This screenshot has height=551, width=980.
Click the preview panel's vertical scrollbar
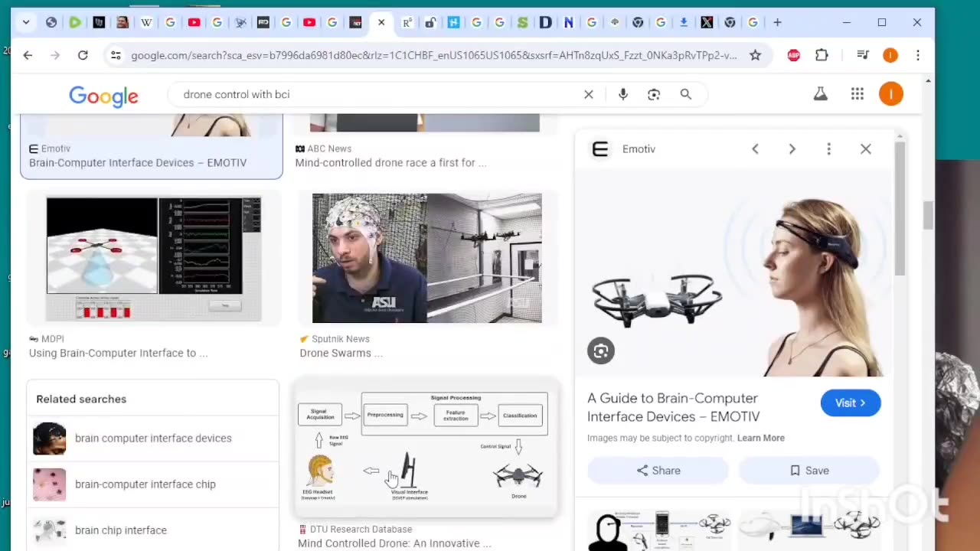click(900, 207)
